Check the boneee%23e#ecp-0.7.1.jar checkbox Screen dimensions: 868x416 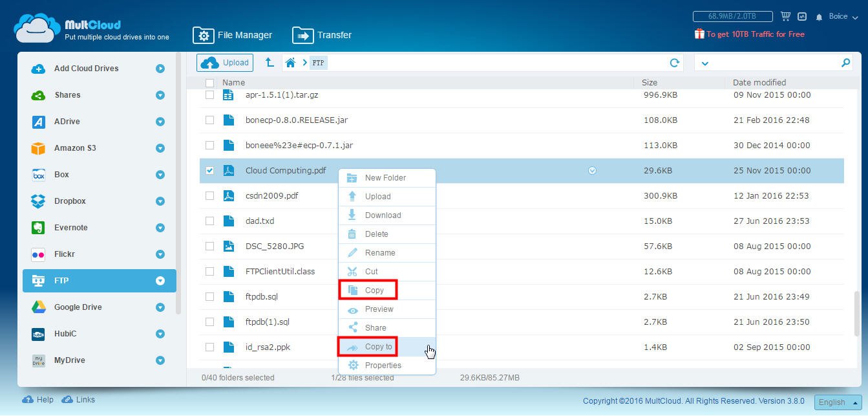point(209,145)
